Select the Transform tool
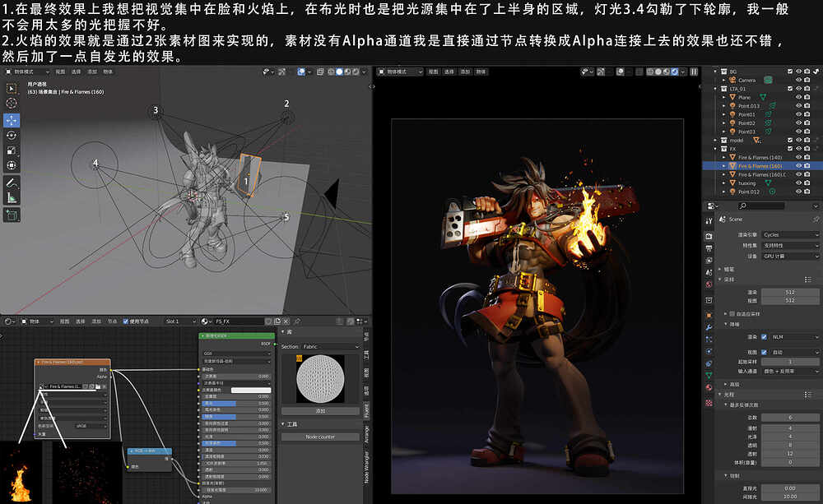 click(x=11, y=166)
